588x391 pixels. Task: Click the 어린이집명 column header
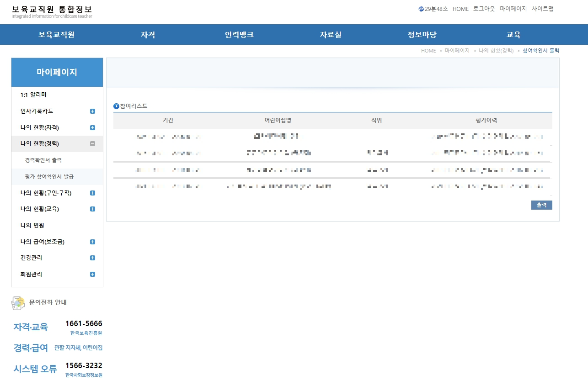click(278, 121)
